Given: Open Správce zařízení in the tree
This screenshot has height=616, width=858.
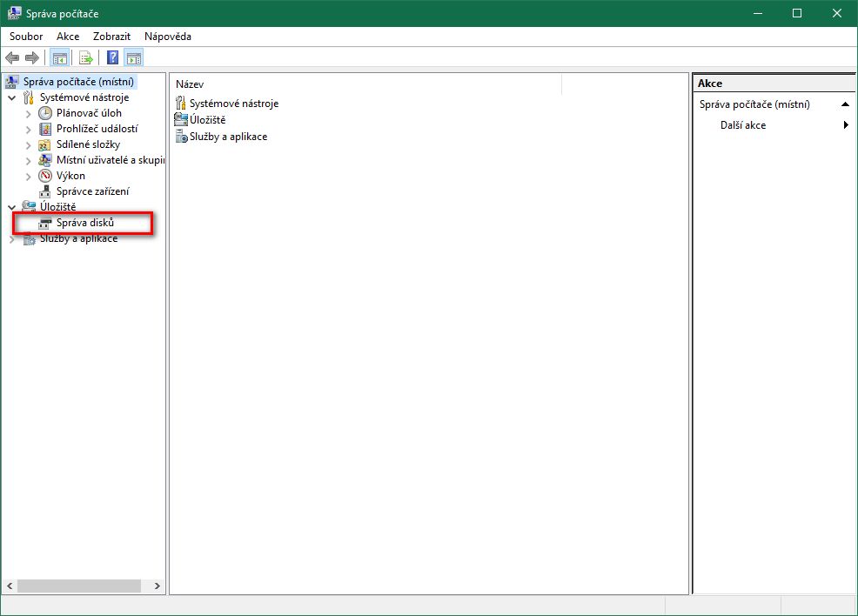Looking at the screenshot, I should (x=92, y=191).
